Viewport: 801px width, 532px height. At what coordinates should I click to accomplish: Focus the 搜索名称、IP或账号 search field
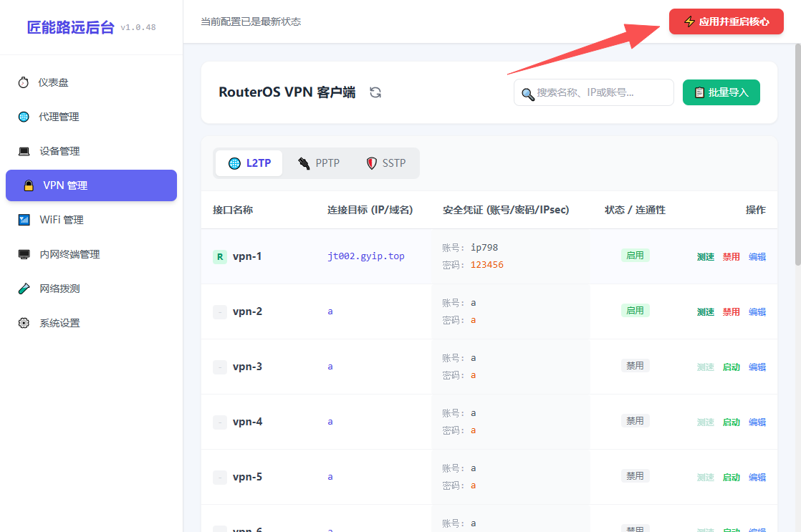coord(594,92)
